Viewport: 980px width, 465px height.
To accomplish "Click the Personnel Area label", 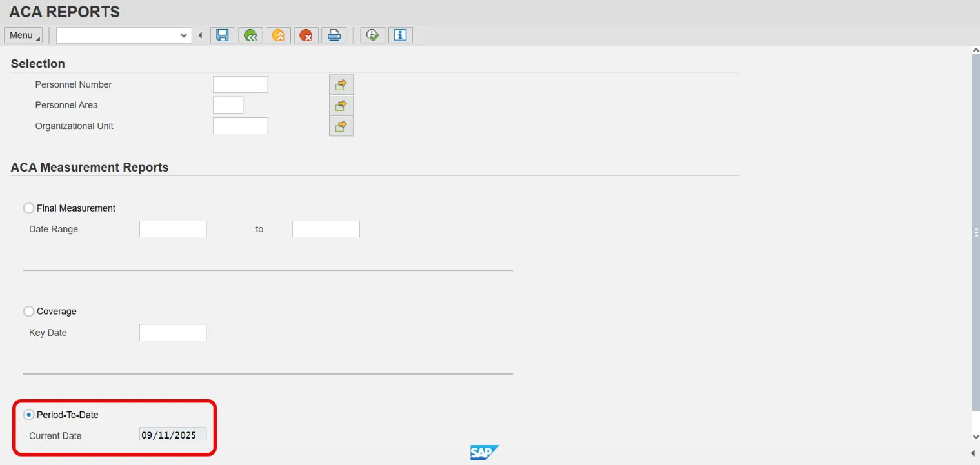I will (66, 105).
